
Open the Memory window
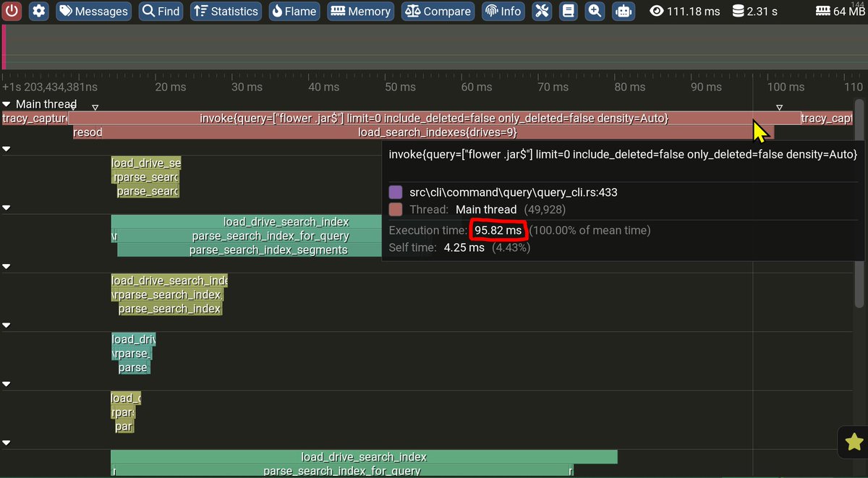coord(360,11)
